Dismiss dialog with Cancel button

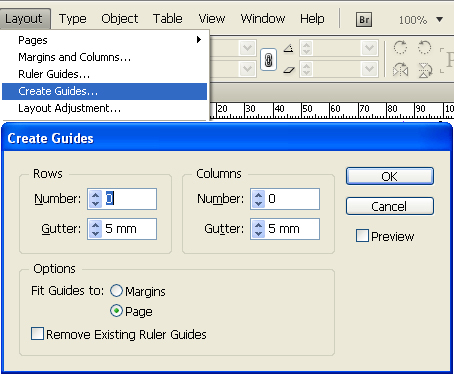(x=390, y=206)
